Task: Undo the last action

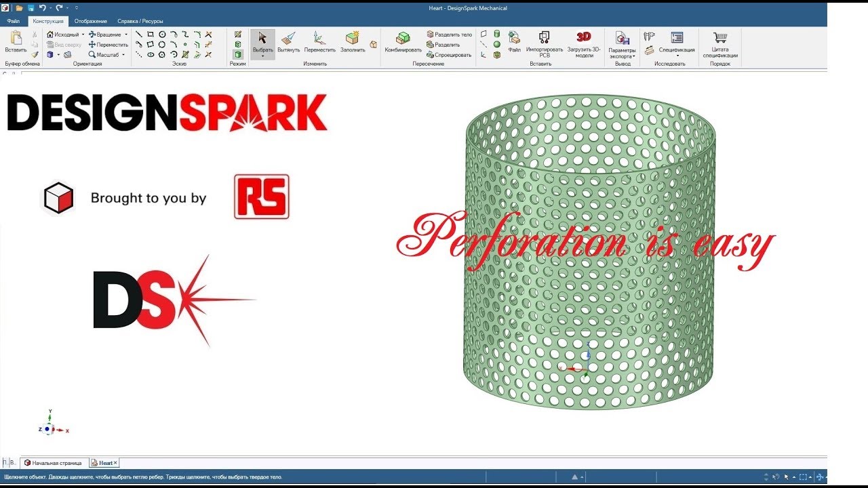Action: 42,8
